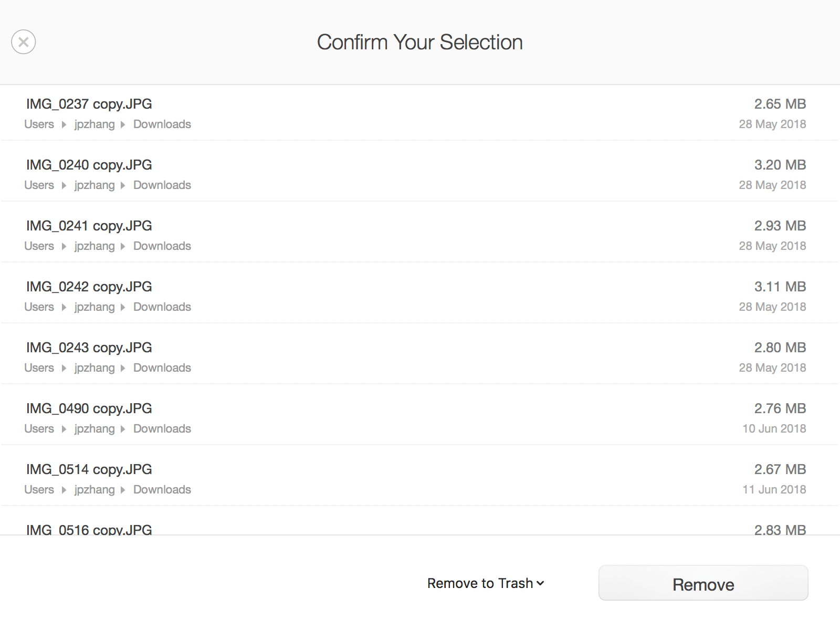This screenshot has height=630, width=840.
Task: Click the 2.76 MB size of IMG_0490
Action: coord(780,408)
